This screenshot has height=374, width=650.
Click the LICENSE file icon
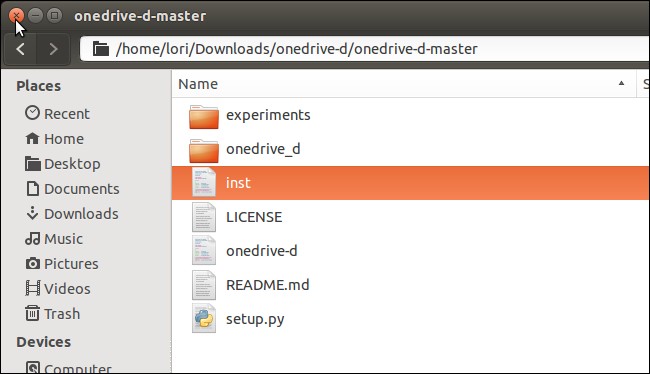[204, 217]
